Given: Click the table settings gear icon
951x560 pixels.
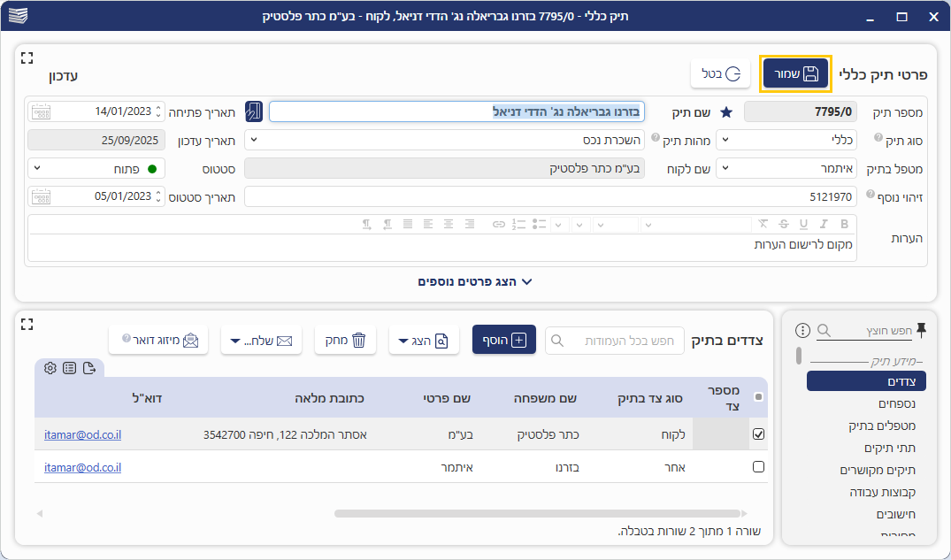Looking at the screenshot, I should point(50,368).
